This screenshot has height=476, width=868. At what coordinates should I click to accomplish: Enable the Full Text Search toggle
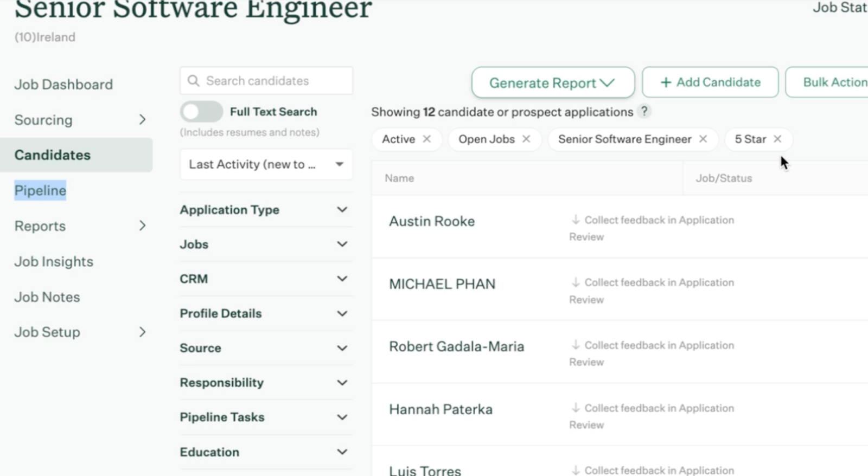tap(201, 112)
